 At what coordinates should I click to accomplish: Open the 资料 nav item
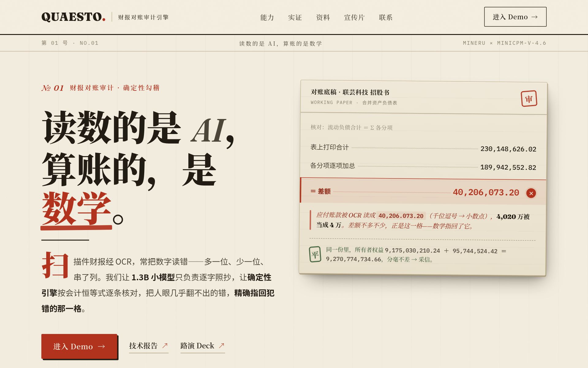pyautogui.click(x=323, y=17)
